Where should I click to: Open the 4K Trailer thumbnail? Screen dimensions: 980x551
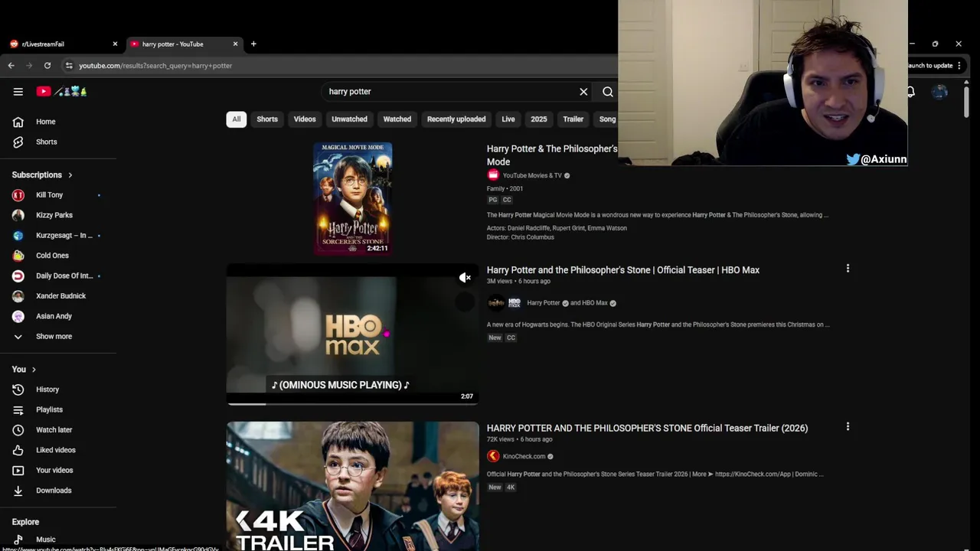point(352,486)
